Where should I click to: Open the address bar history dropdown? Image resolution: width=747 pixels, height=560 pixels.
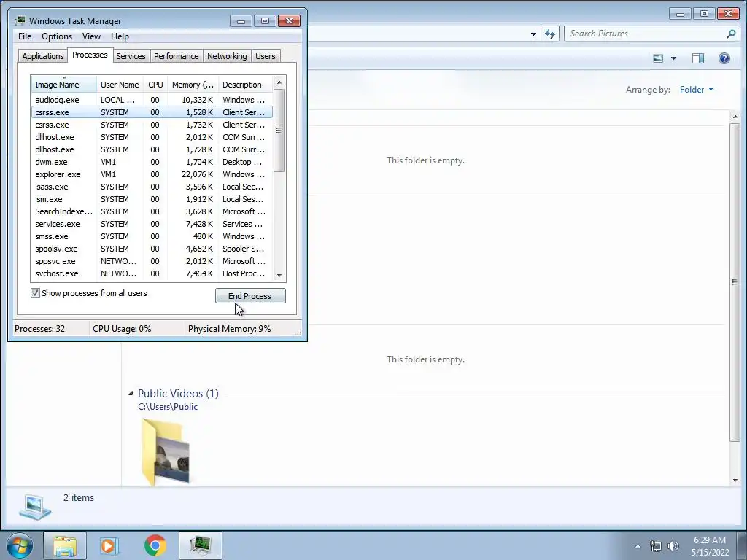[x=533, y=34]
